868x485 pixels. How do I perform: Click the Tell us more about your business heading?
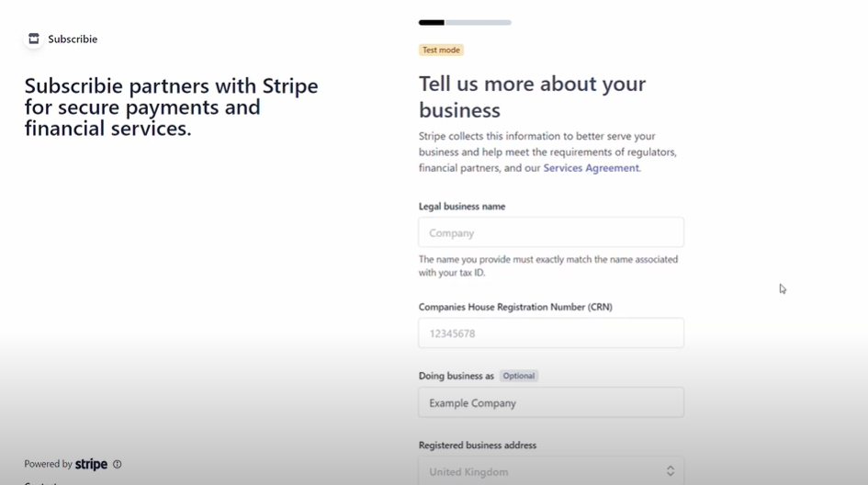pos(532,96)
